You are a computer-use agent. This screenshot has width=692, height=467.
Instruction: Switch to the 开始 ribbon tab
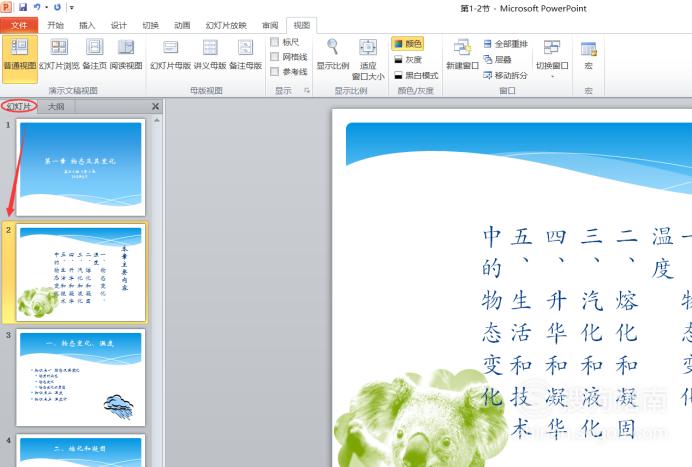[56, 26]
